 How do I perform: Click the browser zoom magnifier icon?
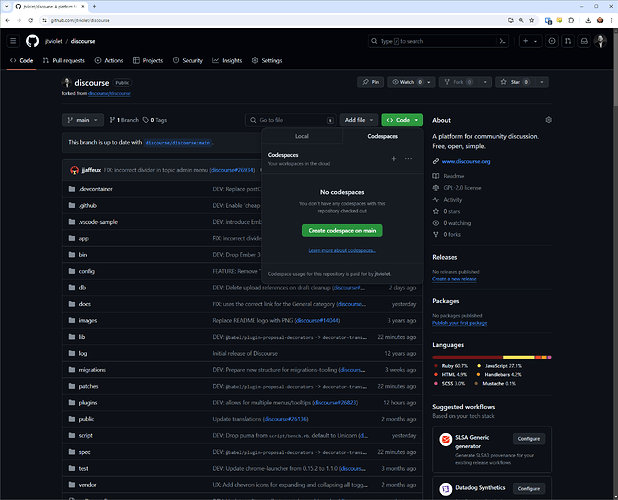pos(521,20)
